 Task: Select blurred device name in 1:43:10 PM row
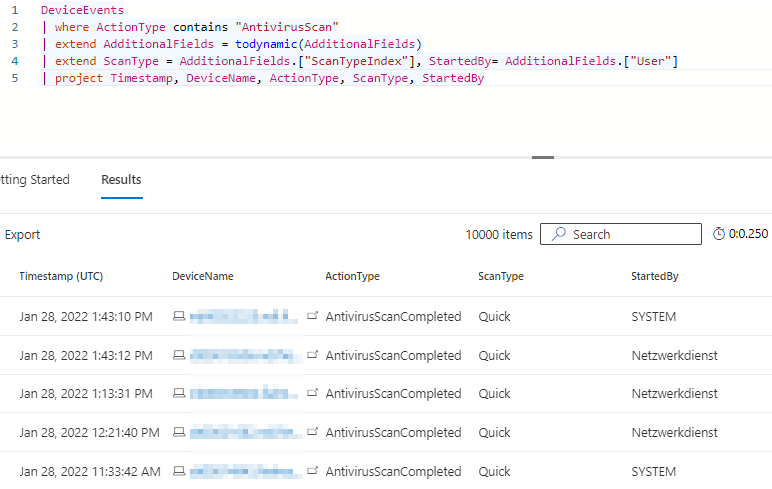click(x=244, y=316)
